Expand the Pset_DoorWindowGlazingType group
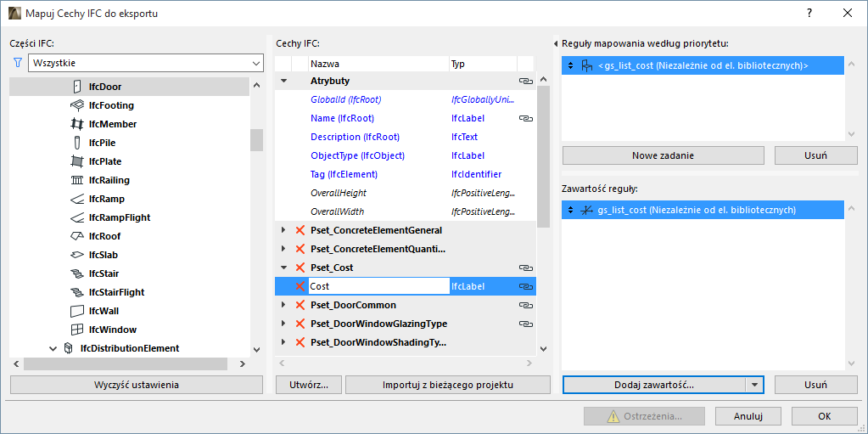Image resolution: width=868 pixels, height=434 pixels. point(283,324)
